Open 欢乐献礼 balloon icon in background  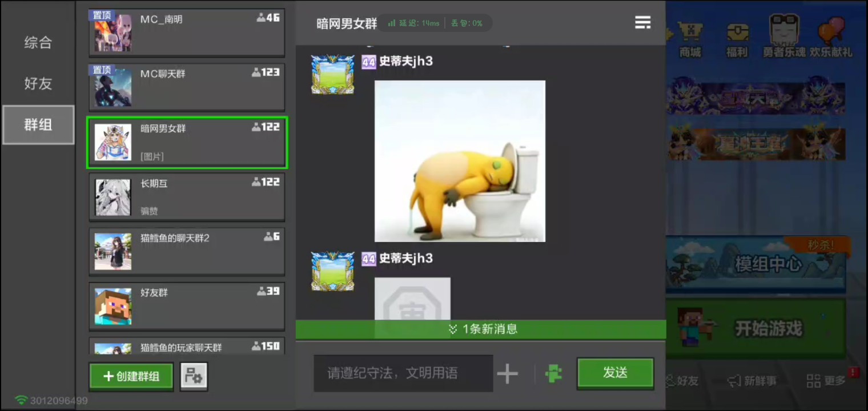[x=831, y=38]
